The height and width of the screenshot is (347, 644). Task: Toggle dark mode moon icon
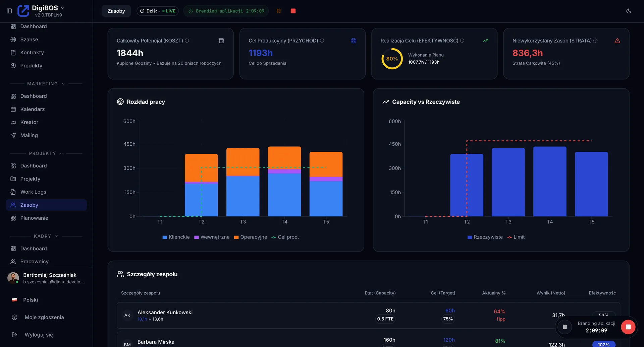click(x=629, y=11)
